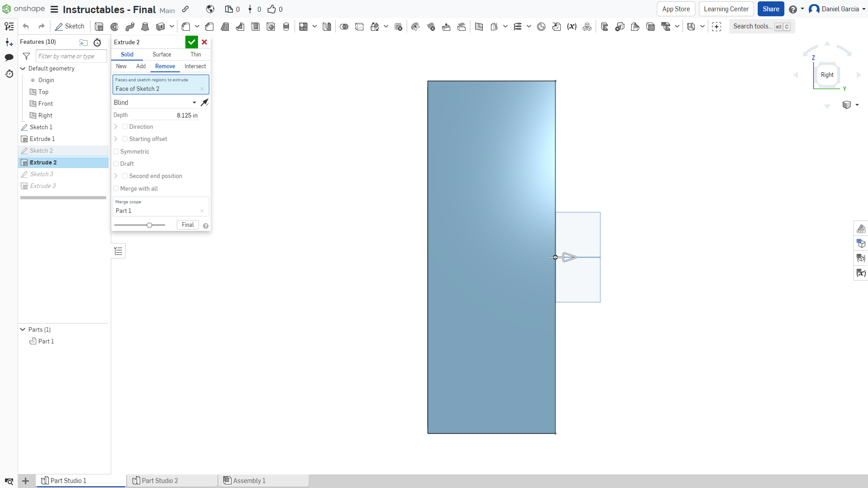Click the Share button
868x488 pixels.
tap(770, 9)
